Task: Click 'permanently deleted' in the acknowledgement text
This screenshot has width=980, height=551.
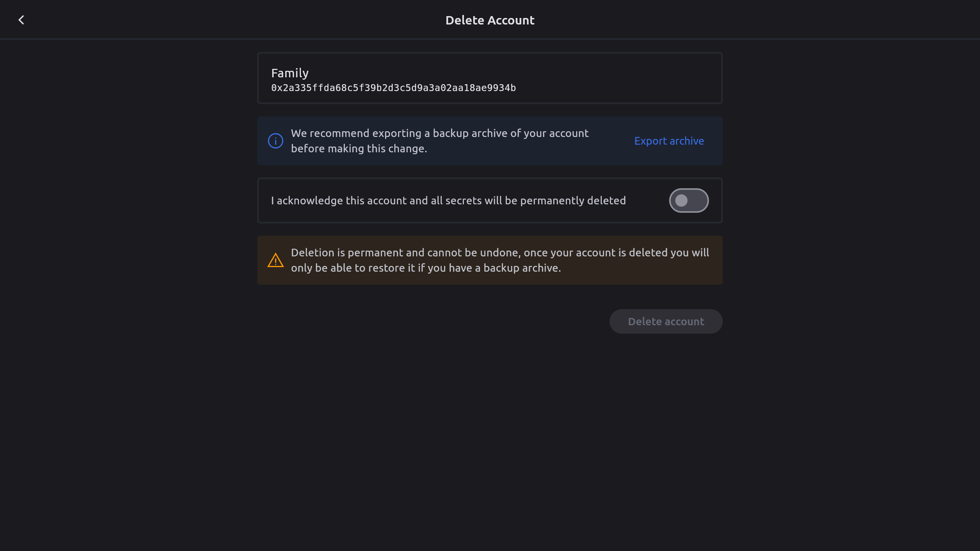Action: tap(573, 201)
